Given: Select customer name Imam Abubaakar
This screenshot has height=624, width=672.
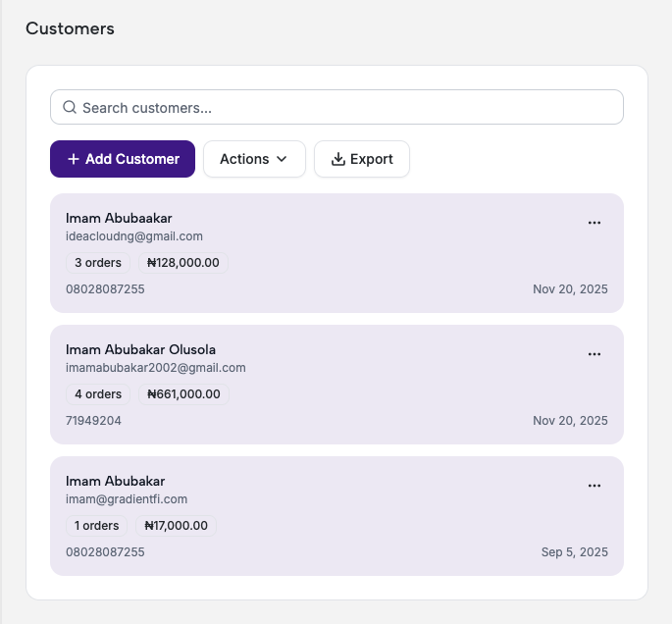Looking at the screenshot, I should 119,218.
